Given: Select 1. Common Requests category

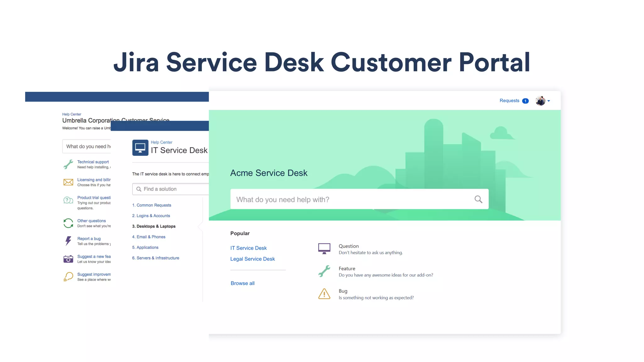Looking at the screenshot, I should point(152,205).
